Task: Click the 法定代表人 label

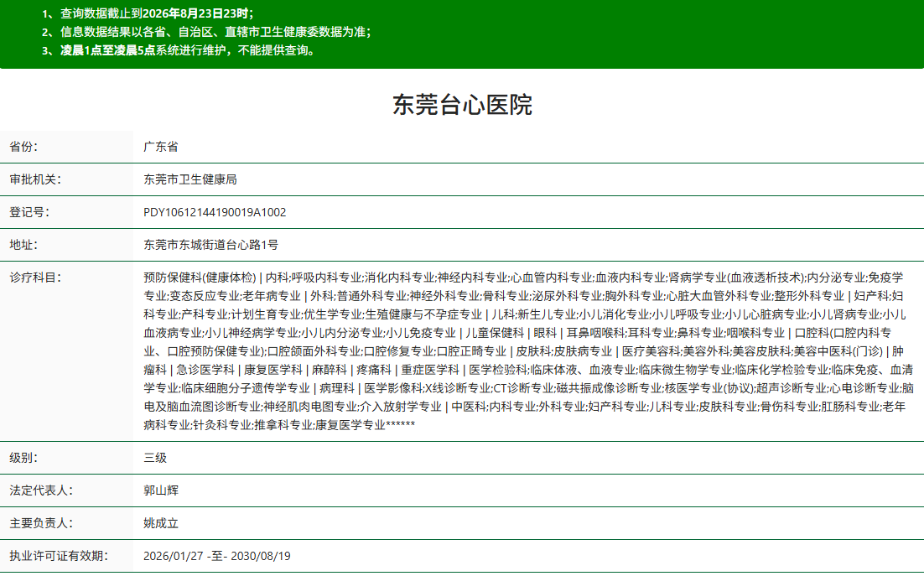Action: [x=40, y=490]
